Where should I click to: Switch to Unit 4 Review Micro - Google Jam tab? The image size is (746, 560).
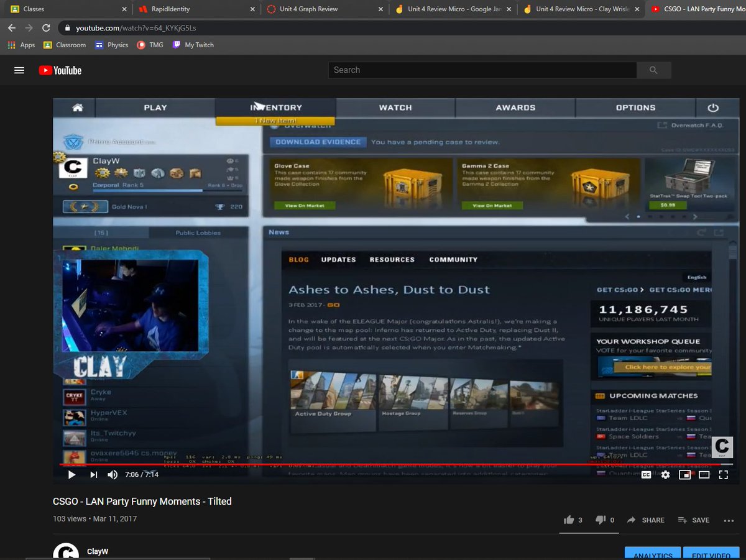click(453, 9)
